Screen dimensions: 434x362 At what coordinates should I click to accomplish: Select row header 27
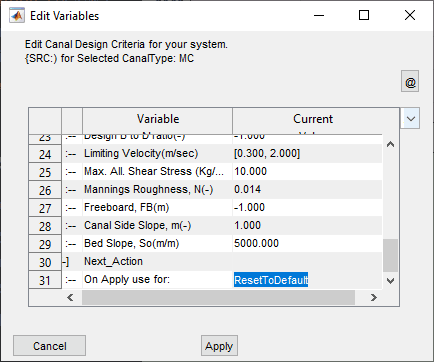coord(45,208)
